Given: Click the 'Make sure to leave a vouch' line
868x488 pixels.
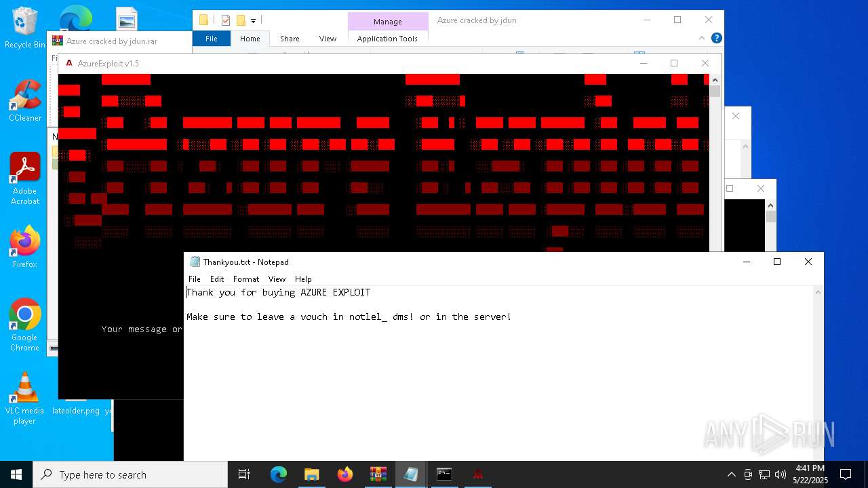Looking at the screenshot, I should point(349,317).
